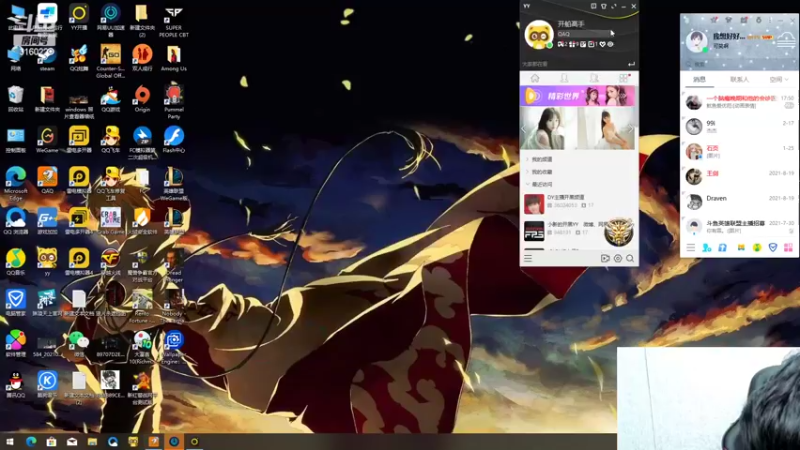Open Flash中心 desktop shortcut

click(173, 140)
